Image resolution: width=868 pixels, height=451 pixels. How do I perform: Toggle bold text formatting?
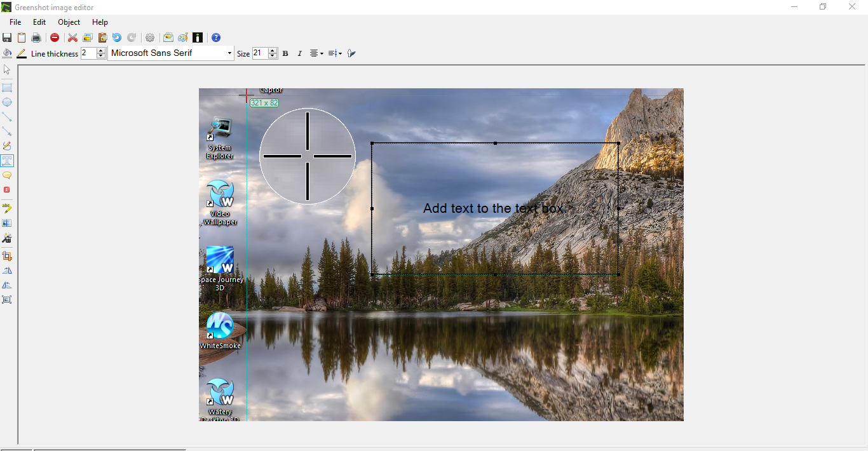(x=285, y=53)
